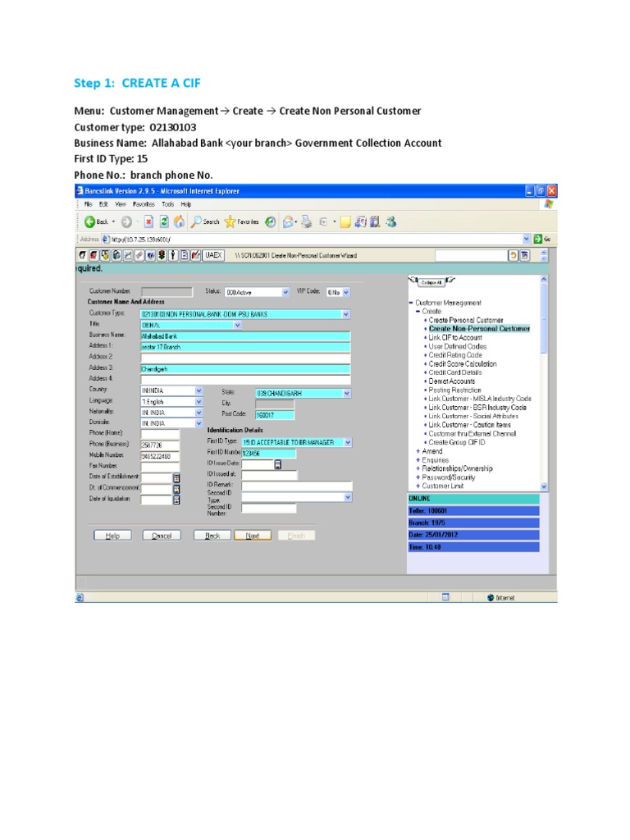
Task: Open calendar icon beside ID Issue Date
Action: point(277,464)
